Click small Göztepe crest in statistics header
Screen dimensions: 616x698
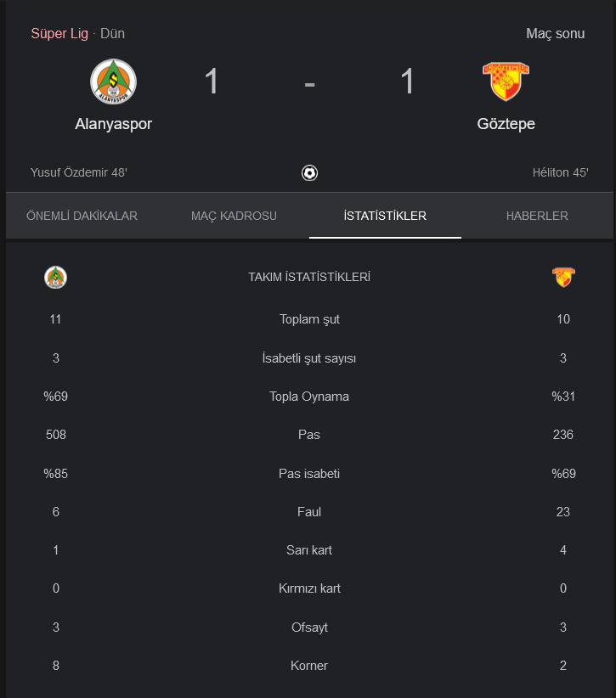563,277
